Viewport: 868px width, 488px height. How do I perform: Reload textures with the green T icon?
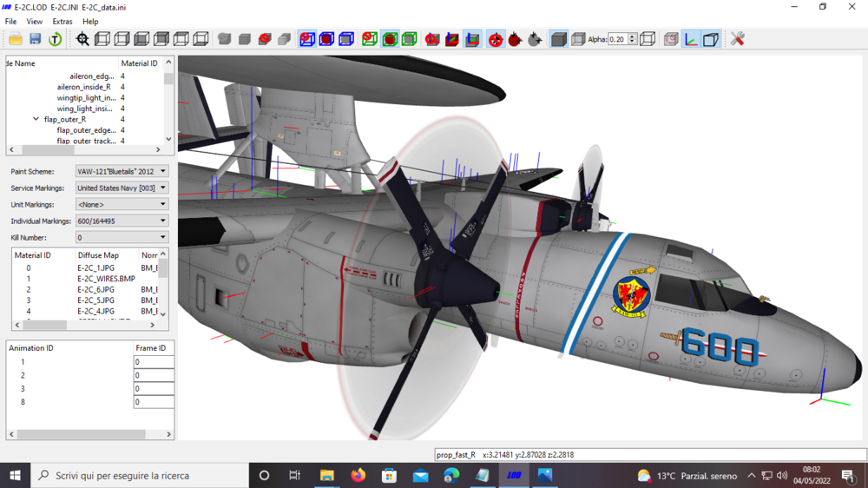click(x=55, y=39)
